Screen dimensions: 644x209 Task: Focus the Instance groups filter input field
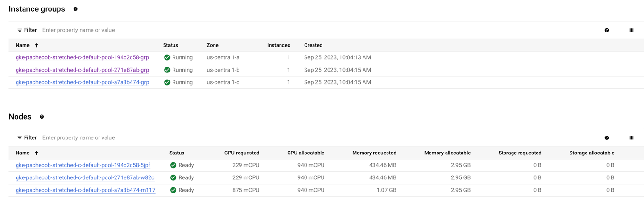[x=321, y=30]
